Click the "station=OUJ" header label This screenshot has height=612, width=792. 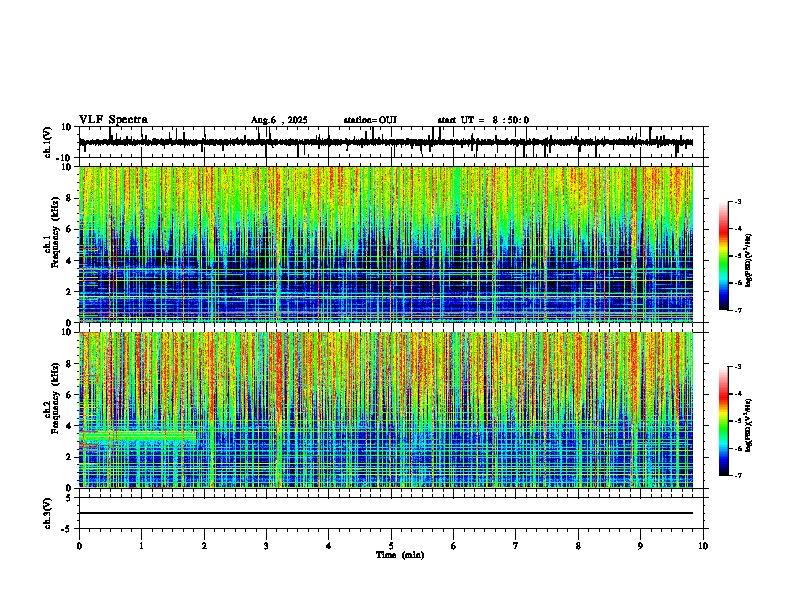[x=370, y=120]
